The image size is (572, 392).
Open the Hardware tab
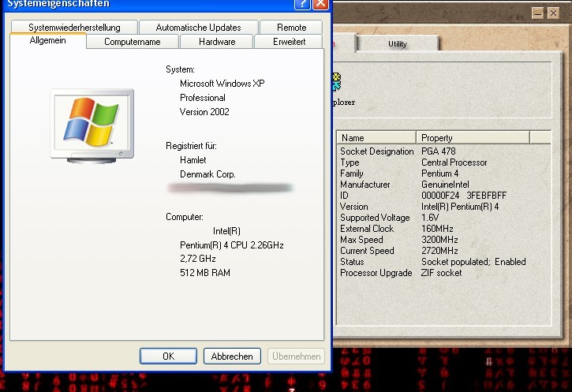click(x=217, y=42)
